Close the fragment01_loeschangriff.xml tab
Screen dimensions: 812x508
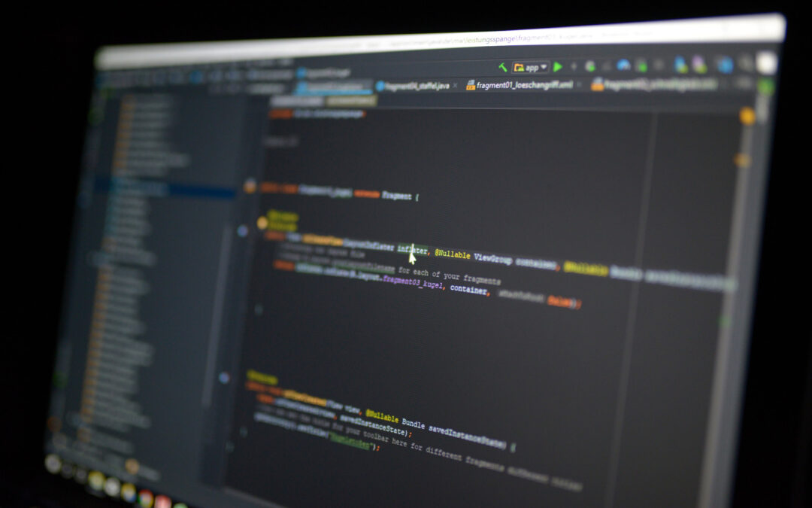click(578, 85)
